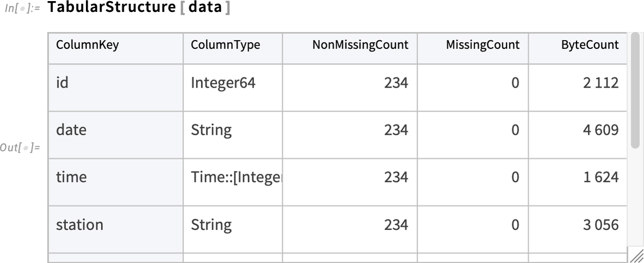This screenshot has width=644, height=263.
Task: Select the ColumnType header cell
Action: pos(233,49)
